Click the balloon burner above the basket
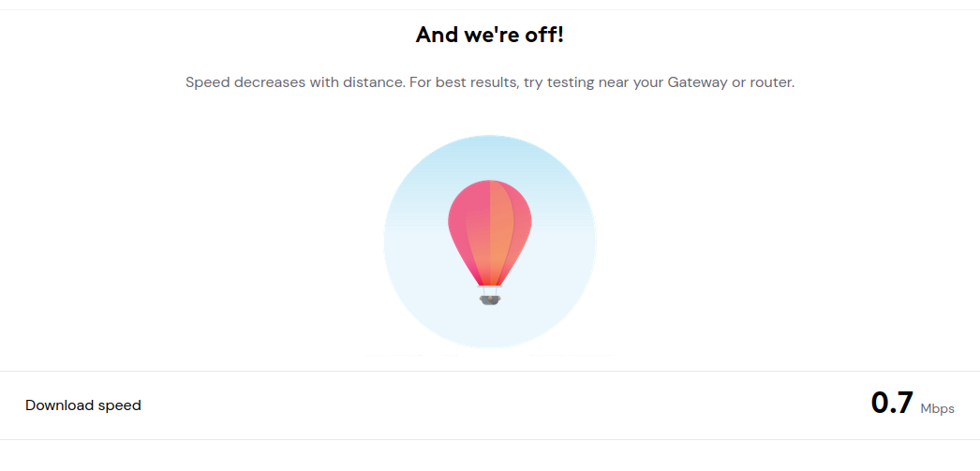The width and height of the screenshot is (980, 471). click(x=490, y=287)
